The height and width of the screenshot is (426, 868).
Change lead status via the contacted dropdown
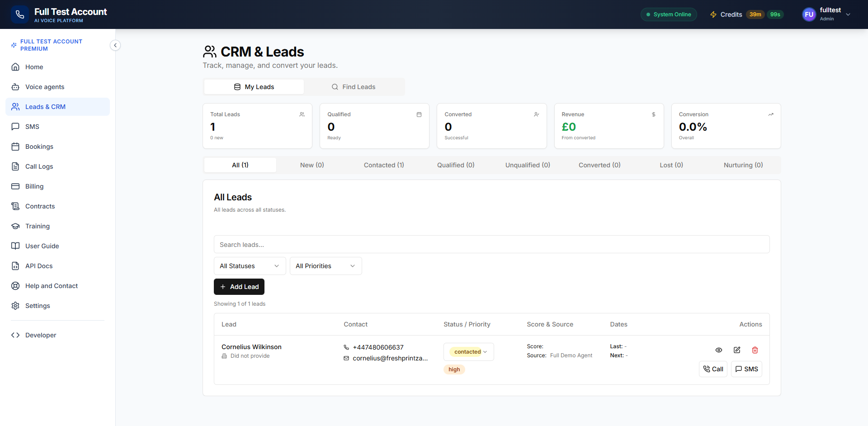468,351
